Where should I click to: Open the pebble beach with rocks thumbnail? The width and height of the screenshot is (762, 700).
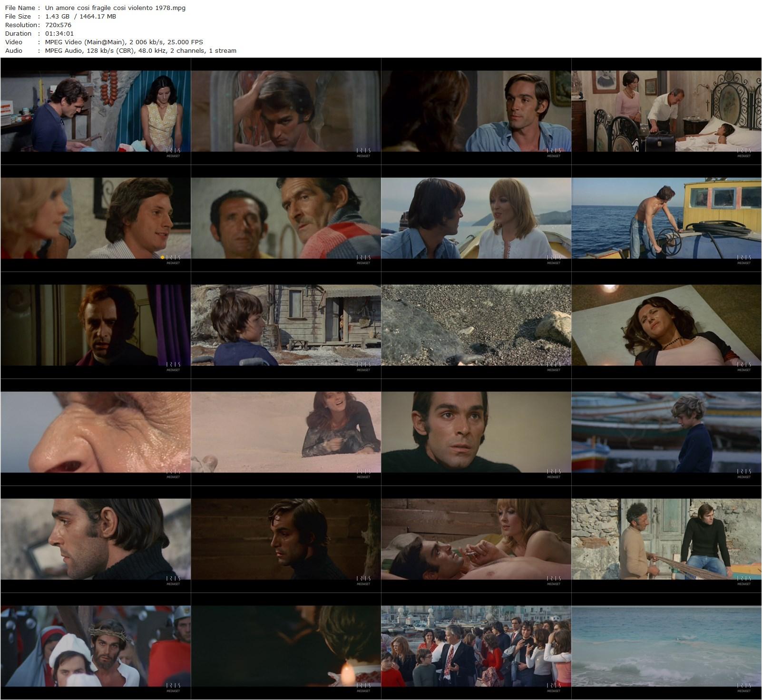[476, 325]
